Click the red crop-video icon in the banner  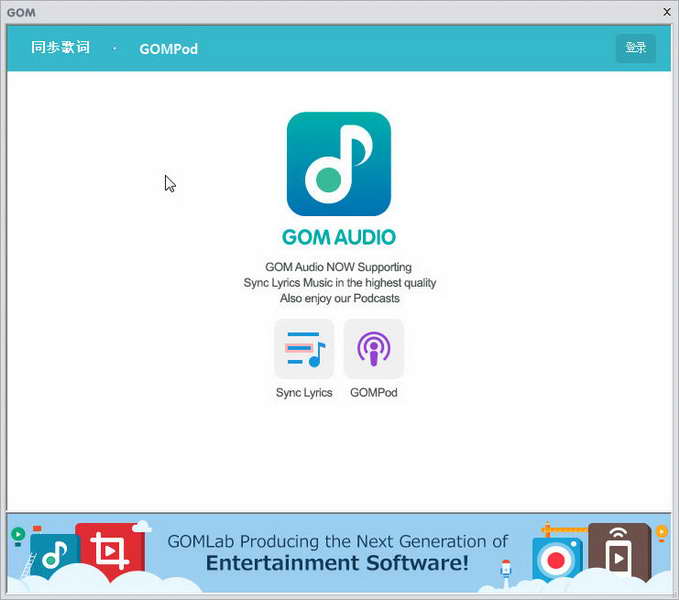click(x=110, y=551)
